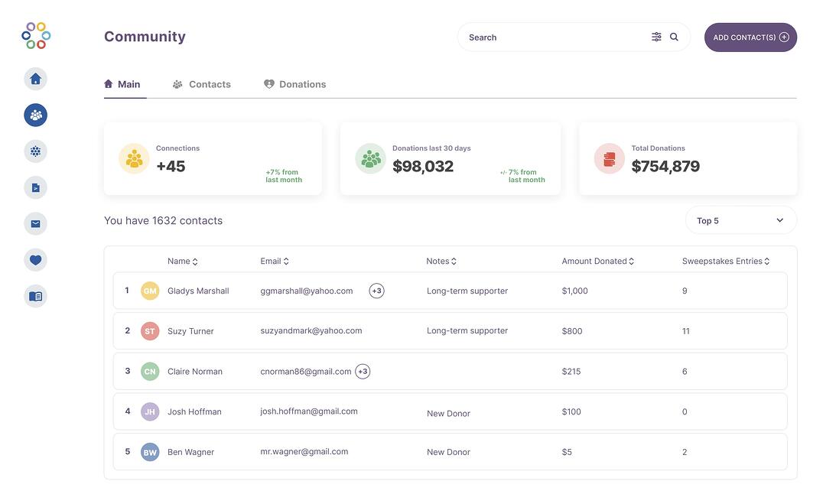
Task: Open the dotted cluster icon in sidebar
Action: click(x=36, y=151)
